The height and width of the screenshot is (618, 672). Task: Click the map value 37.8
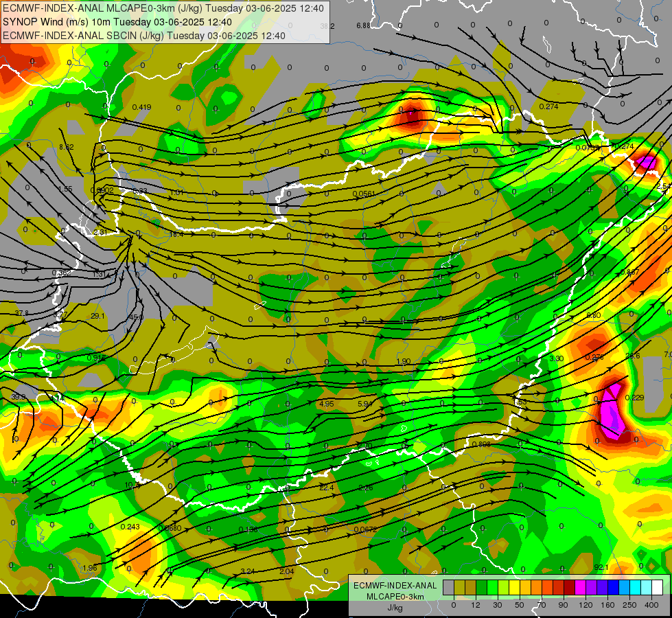click(x=22, y=313)
